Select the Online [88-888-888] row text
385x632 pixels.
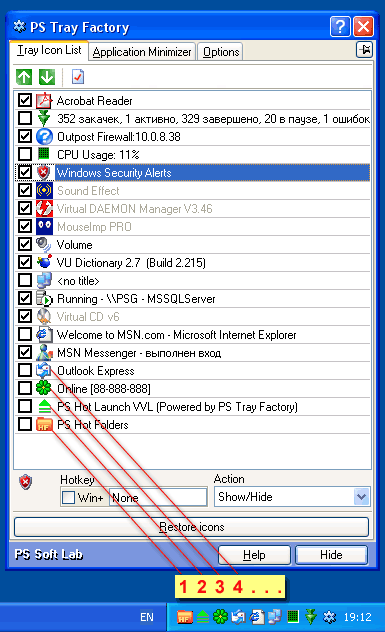pyautogui.click(x=104, y=389)
